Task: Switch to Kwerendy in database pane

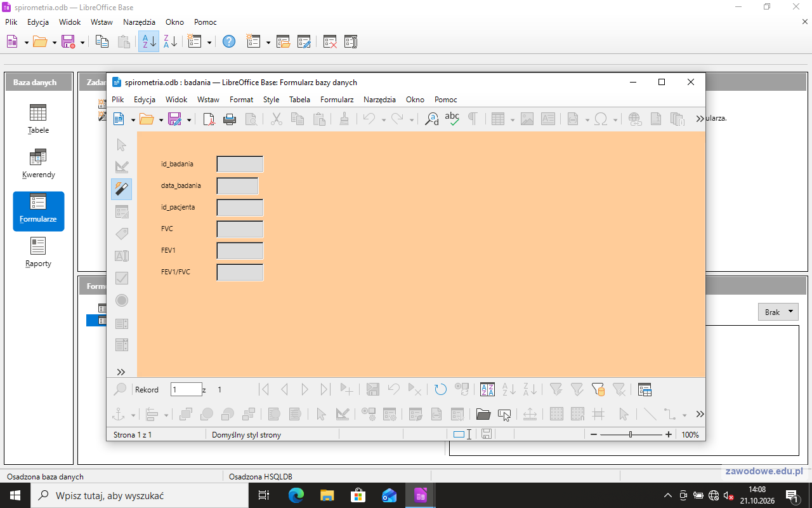Action: click(38, 163)
